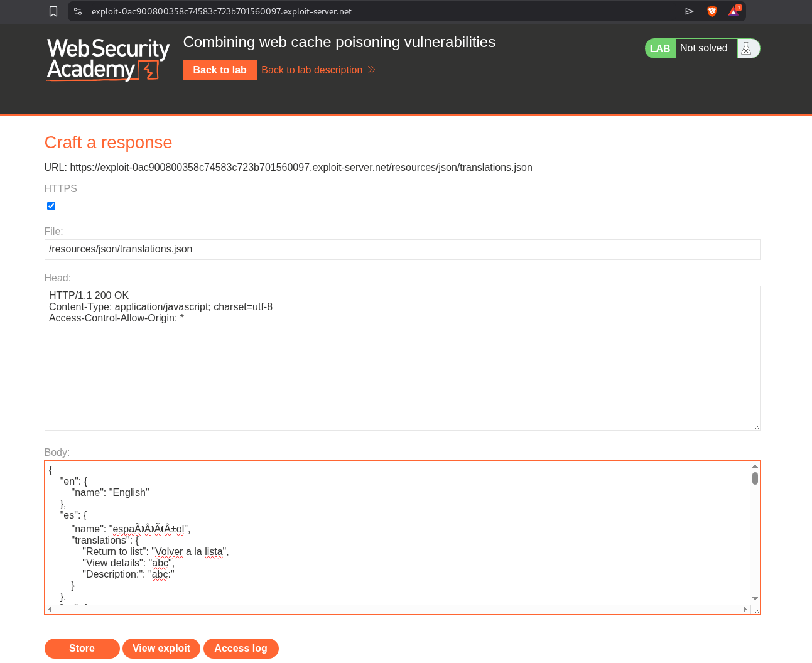Click the share/send icon in the address bar
The width and height of the screenshot is (812, 663).
(689, 11)
